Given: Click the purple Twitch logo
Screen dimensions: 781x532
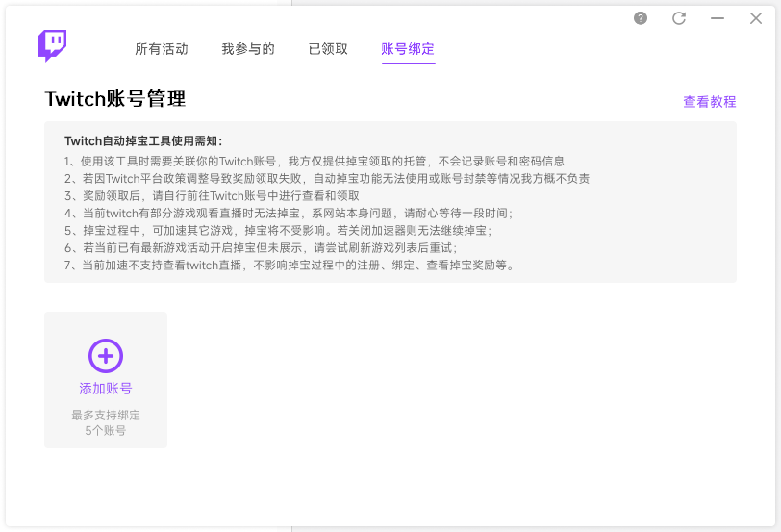Looking at the screenshot, I should [52, 45].
